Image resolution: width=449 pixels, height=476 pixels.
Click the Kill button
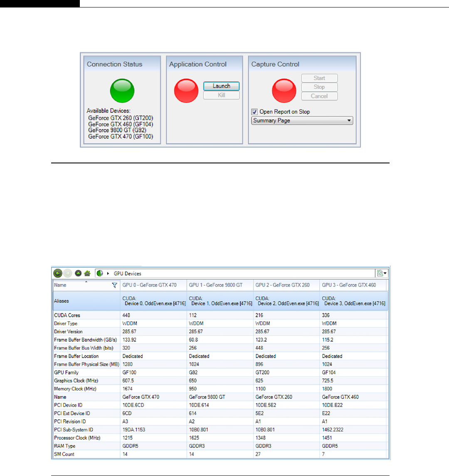point(221,95)
